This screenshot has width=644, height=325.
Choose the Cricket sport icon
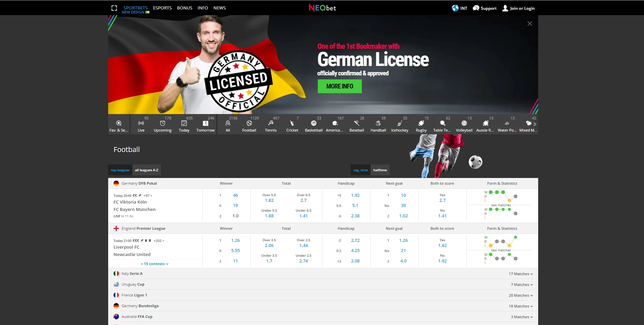[292, 123]
